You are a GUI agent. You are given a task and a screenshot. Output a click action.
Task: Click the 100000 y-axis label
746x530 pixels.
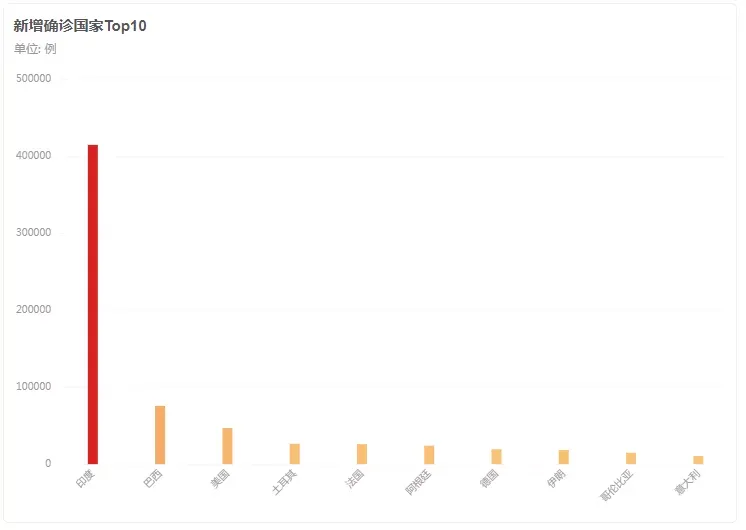(x=33, y=386)
